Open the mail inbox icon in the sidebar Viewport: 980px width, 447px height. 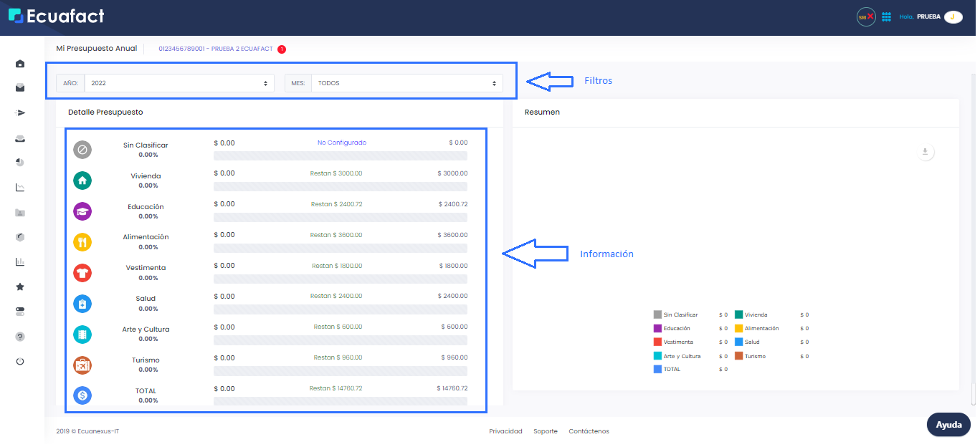click(19, 87)
